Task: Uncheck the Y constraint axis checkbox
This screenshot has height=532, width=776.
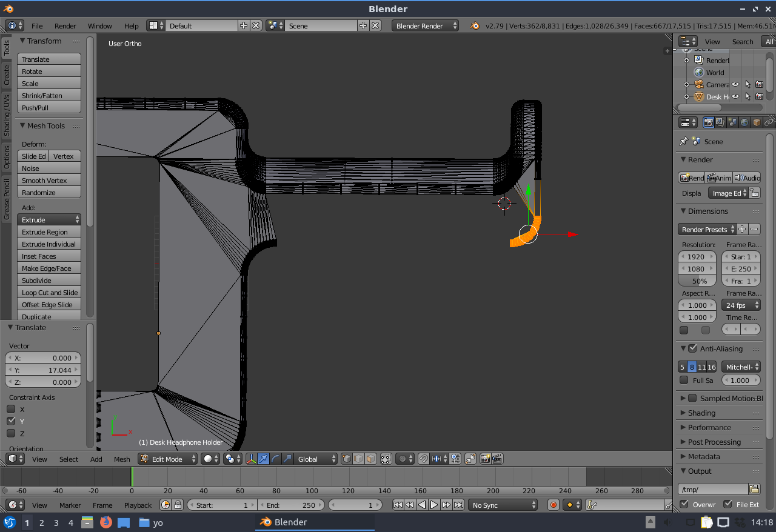Action: pos(11,421)
